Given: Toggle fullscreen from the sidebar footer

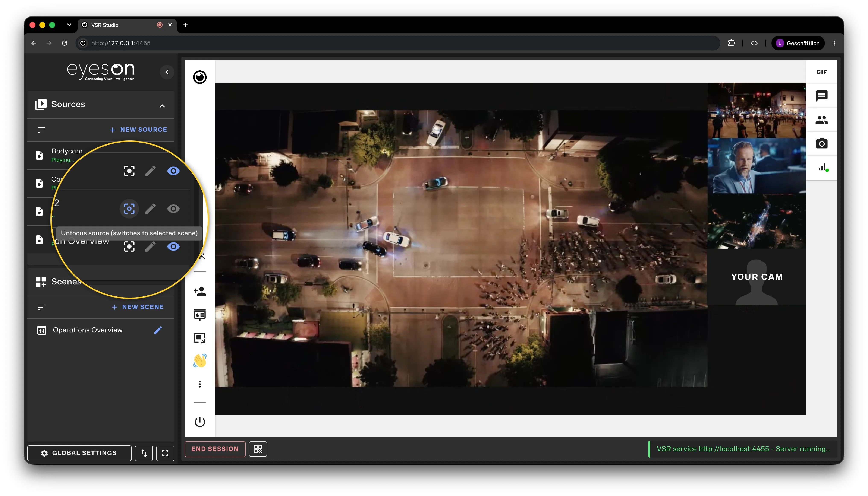Looking at the screenshot, I should 165,453.
